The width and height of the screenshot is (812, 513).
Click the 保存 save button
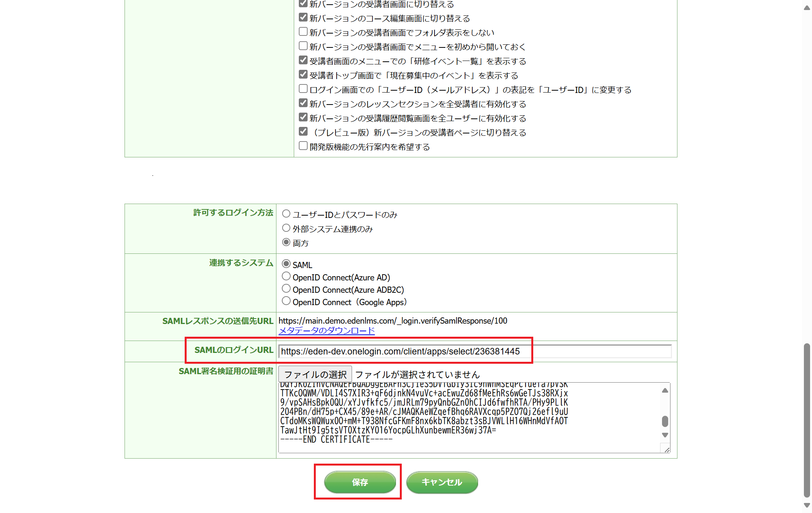(x=360, y=482)
